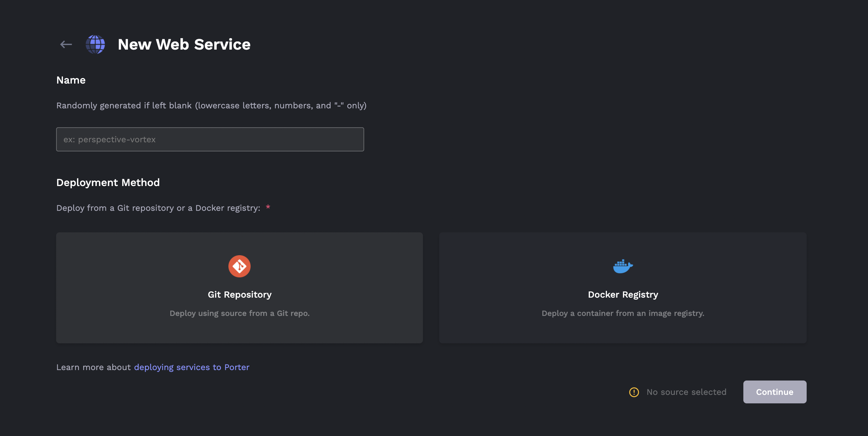
Task: Click the Git logo icon
Action: [x=239, y=266]
